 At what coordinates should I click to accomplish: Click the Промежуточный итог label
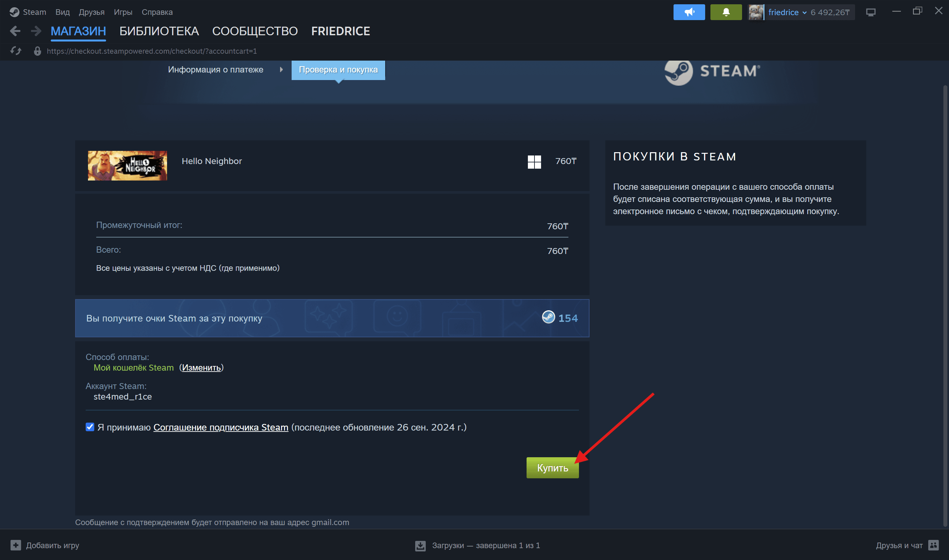coord(139,225)
